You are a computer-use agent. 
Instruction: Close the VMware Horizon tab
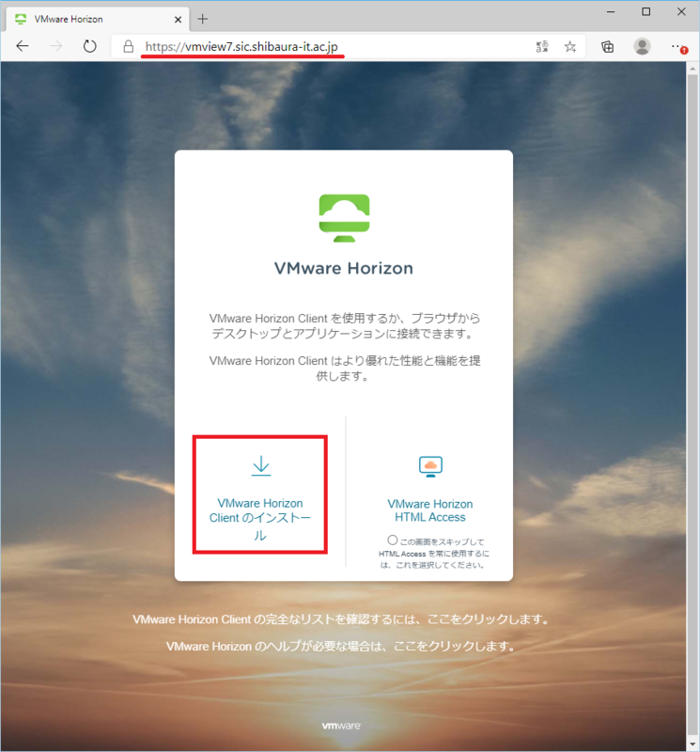tap(178, 20)
